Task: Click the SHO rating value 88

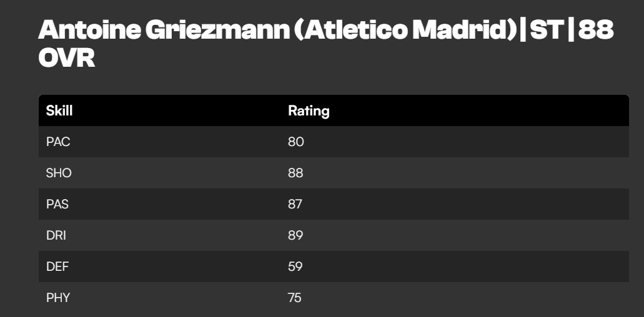Action: 295,173
